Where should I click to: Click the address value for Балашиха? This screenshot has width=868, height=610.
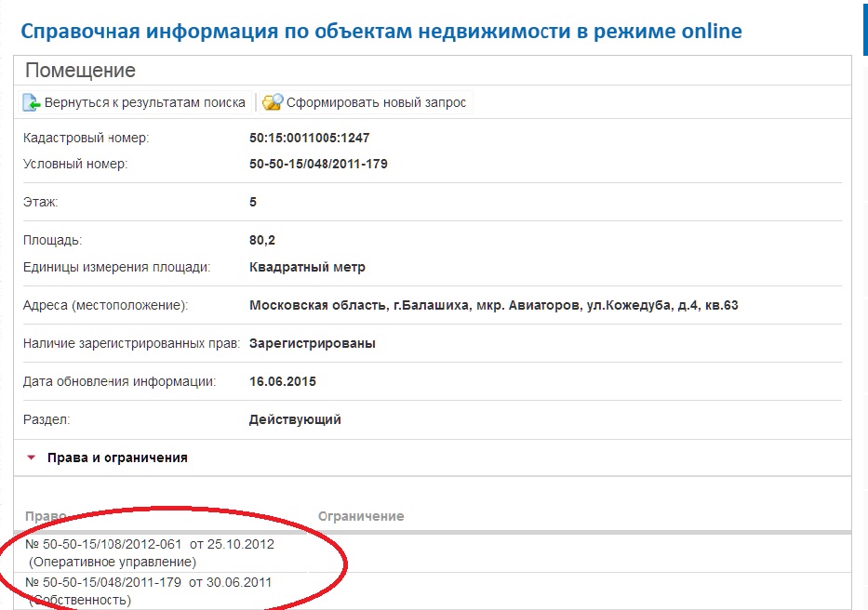493,305
